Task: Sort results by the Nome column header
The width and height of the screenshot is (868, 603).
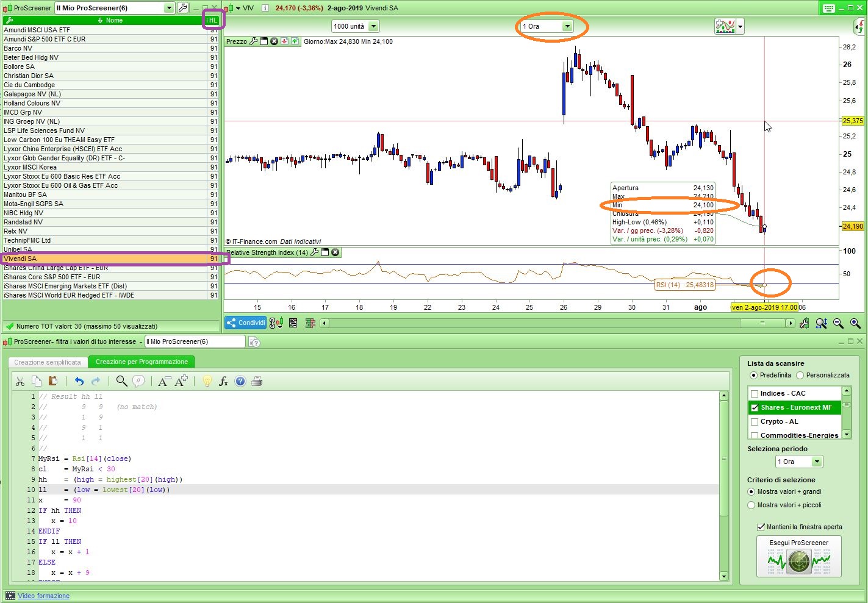Action: (110, 21)
